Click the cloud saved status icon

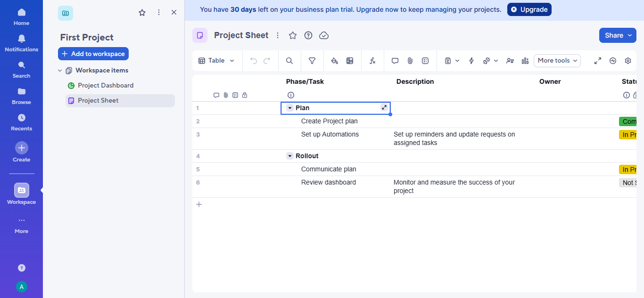coord(324,35)
